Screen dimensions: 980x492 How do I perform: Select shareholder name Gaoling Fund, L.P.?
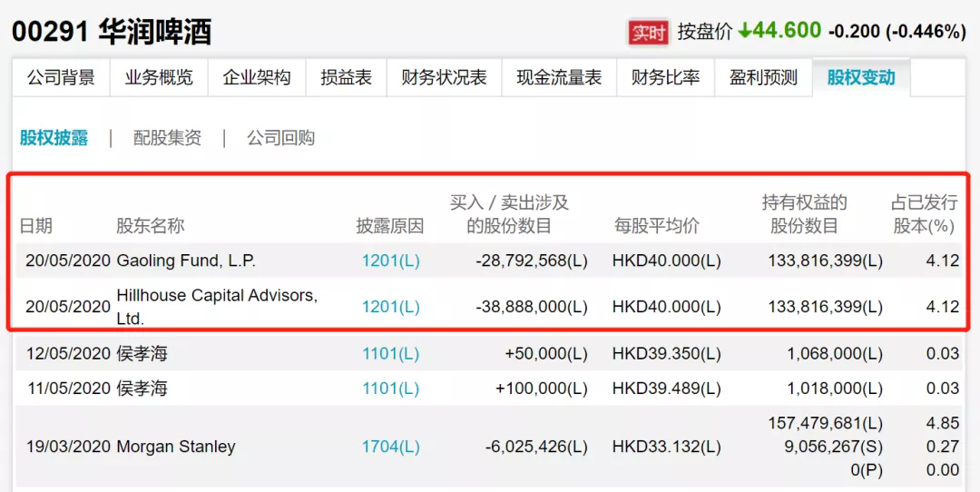tap(186, 261)
